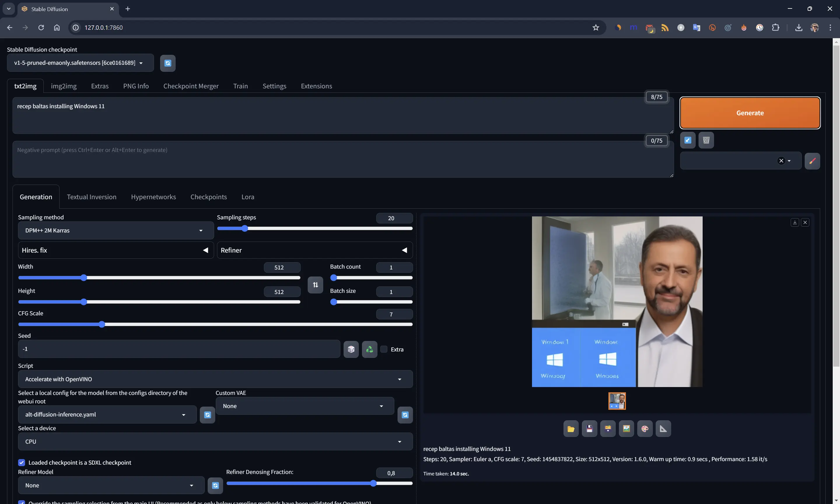
Task: Click the orange Generate button
Action: (x=750, y=113)
